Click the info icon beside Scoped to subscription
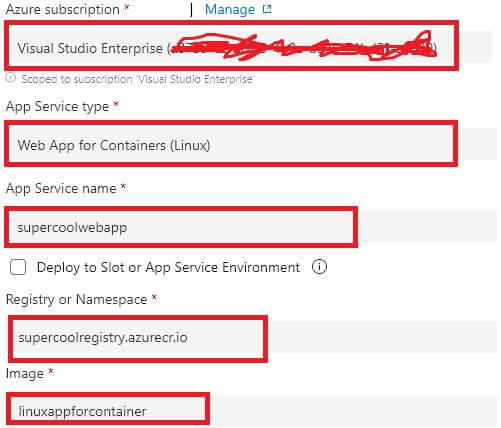The width and height of the screenshot is (501, 428). [x=10, y=77]
